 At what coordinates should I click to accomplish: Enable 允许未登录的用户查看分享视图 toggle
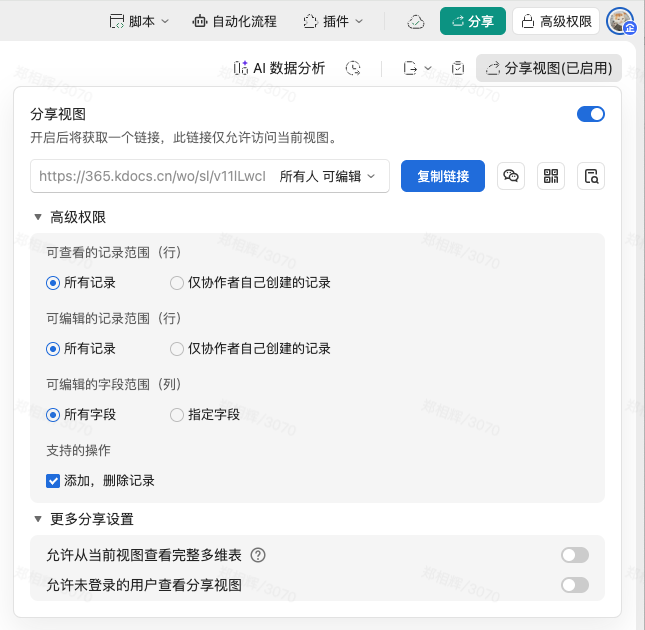point(575,585)
